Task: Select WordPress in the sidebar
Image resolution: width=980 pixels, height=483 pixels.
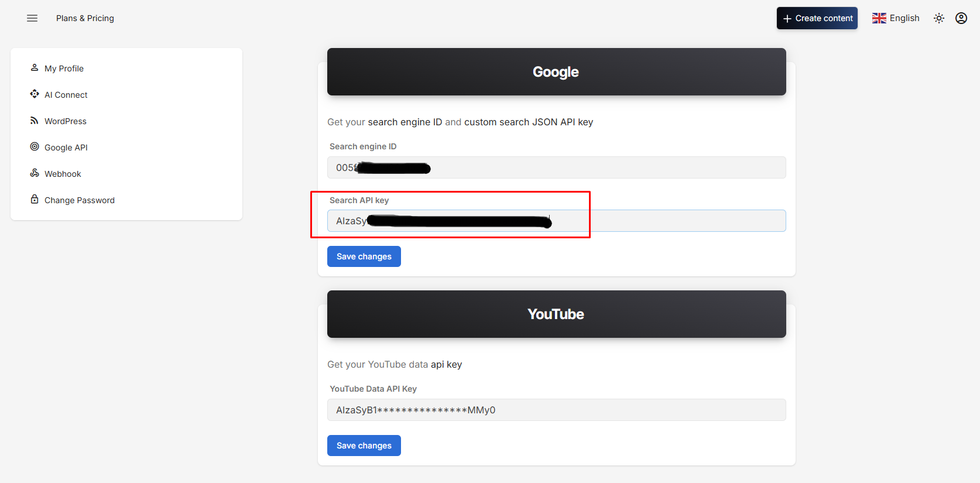Action: click(x=66, y=121)
